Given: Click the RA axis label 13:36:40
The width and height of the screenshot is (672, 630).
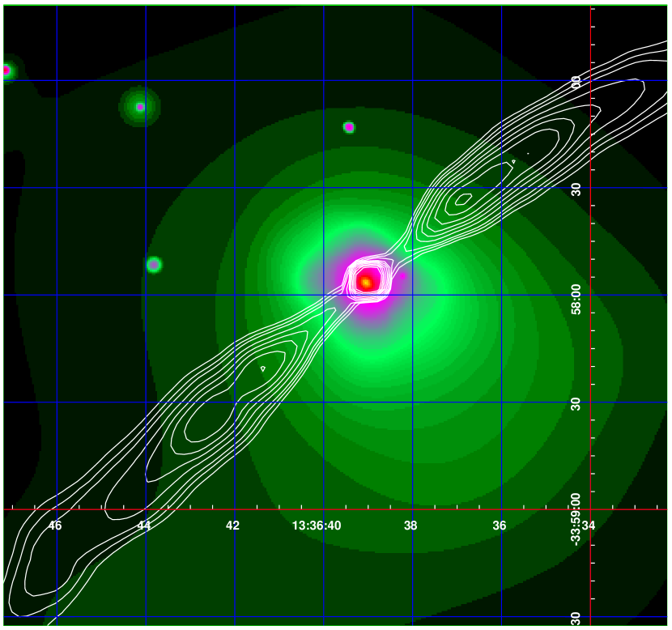Looking at the screenshot, I should click(x=317, y=526).
